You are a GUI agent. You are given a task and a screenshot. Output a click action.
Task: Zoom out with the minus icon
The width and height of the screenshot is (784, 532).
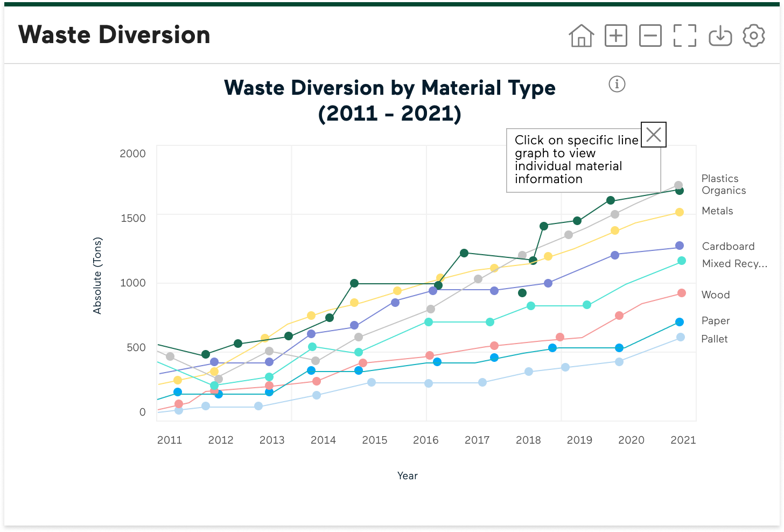pos(650,36)
